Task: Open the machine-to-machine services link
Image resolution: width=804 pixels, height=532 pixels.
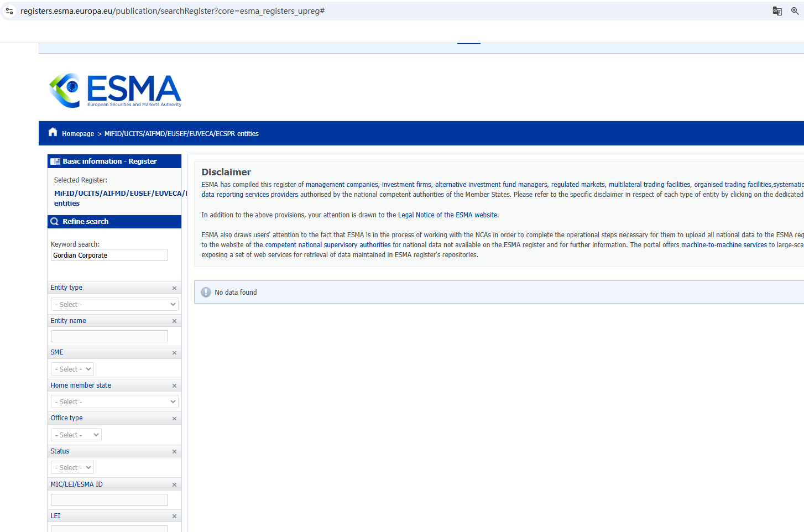Action: (724, 245)
